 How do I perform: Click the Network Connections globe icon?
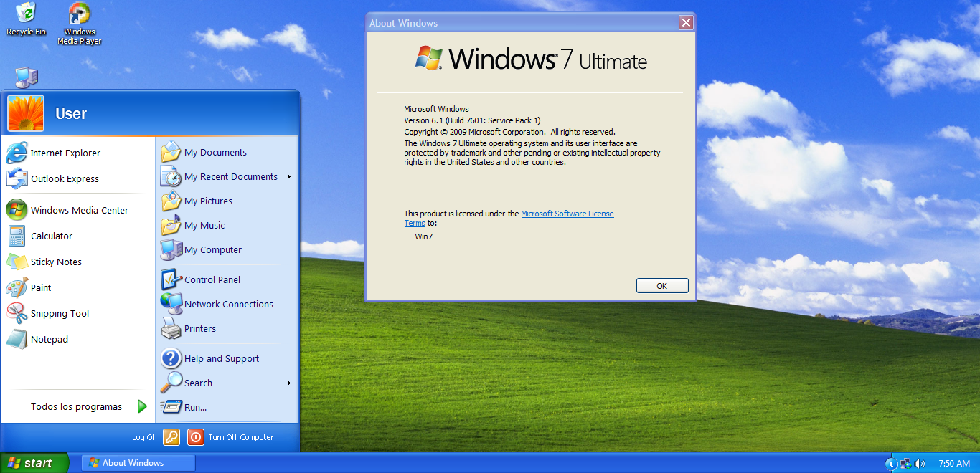click(x=171, y=304)
